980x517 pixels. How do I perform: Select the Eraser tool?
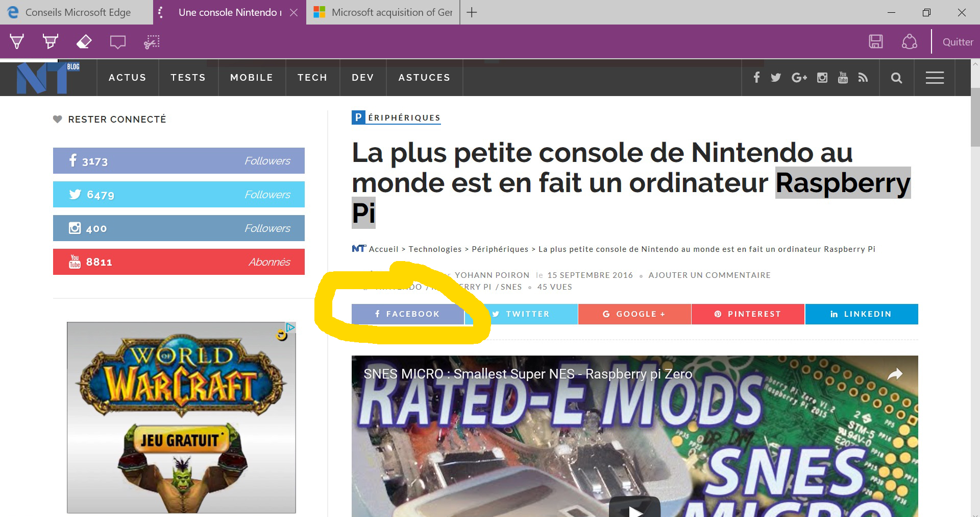84,41
